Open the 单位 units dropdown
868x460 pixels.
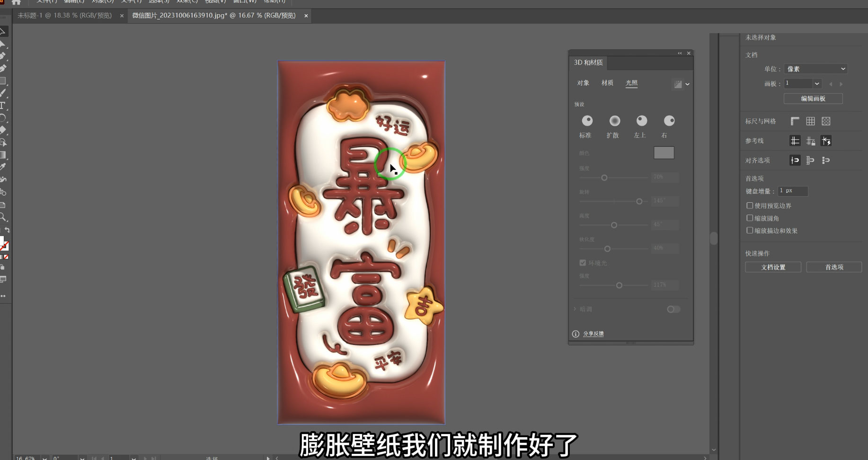point(815,68)
